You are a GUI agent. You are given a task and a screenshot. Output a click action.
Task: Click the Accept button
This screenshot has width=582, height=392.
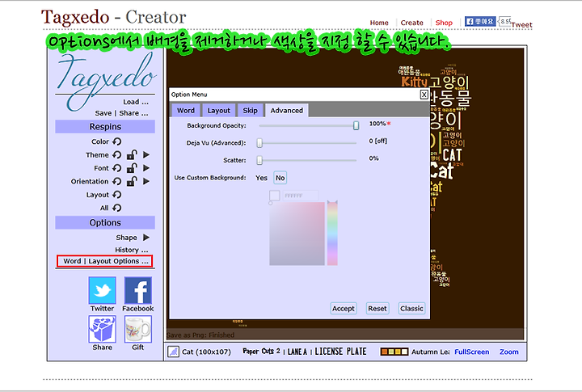coord(344,309)
